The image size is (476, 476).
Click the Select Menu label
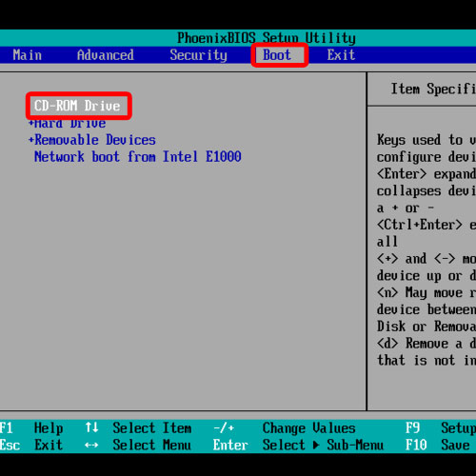[x=152, y=445]
